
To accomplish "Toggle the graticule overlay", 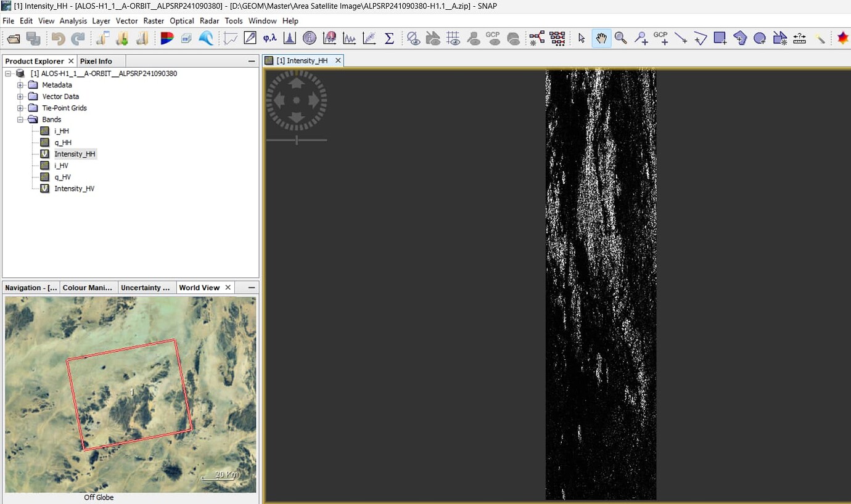I will click(453, 38).
